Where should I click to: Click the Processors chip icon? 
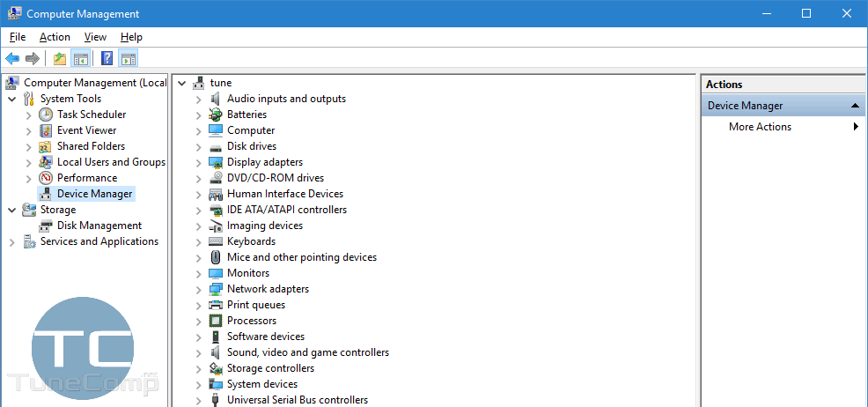(216, 321)
